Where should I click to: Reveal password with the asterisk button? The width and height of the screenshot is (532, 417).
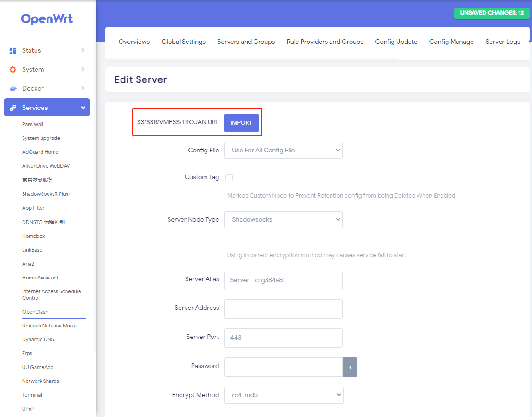350,367
